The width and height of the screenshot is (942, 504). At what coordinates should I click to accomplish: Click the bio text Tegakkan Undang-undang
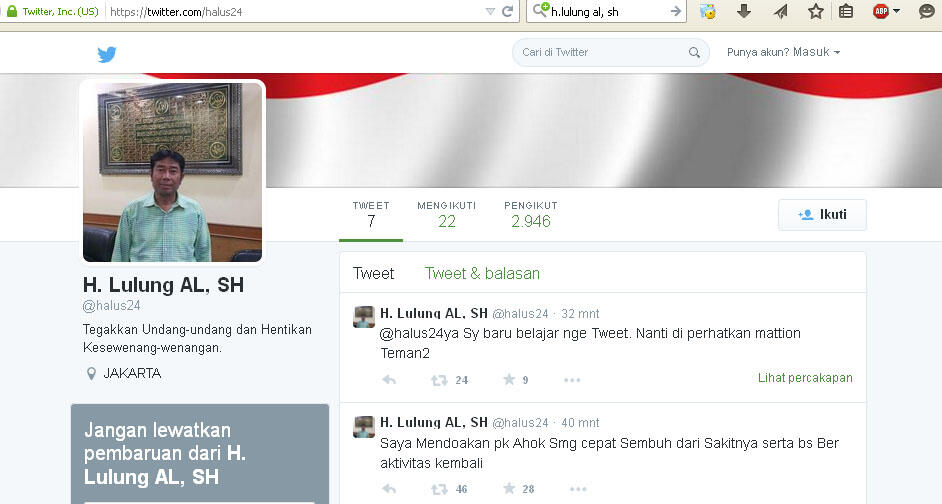pyautogui.click(x=197, y=338)
